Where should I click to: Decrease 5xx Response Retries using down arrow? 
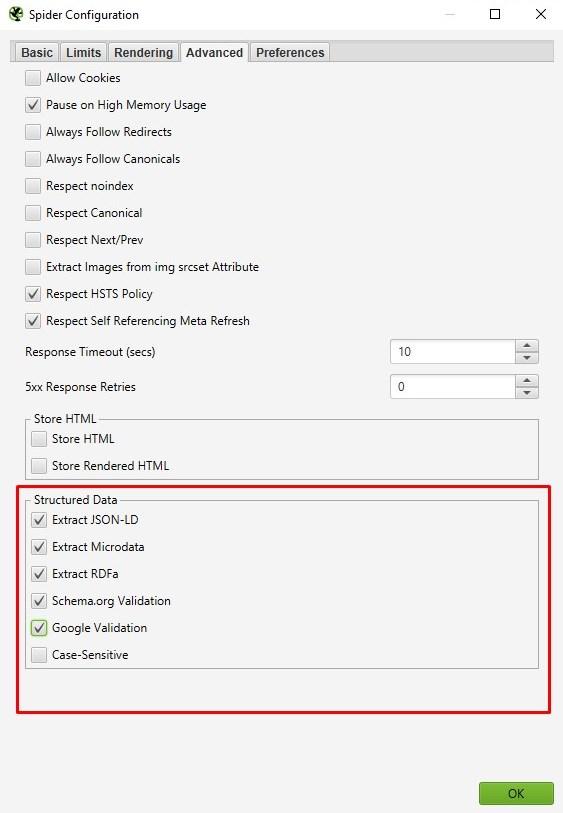coord(527,393)
